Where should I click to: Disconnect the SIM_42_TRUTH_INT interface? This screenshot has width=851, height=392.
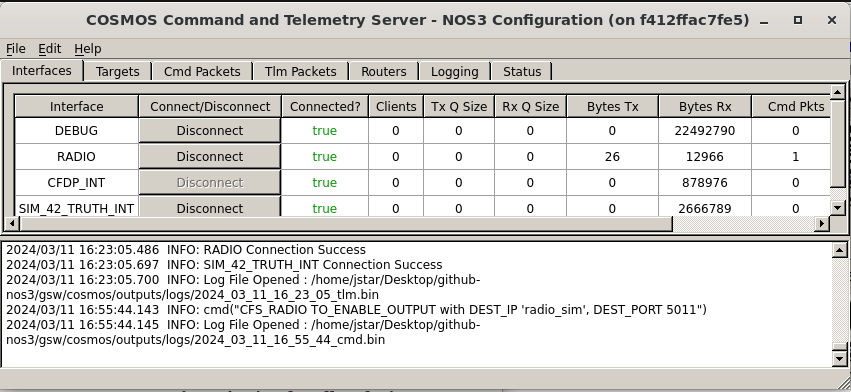[209, 207]
